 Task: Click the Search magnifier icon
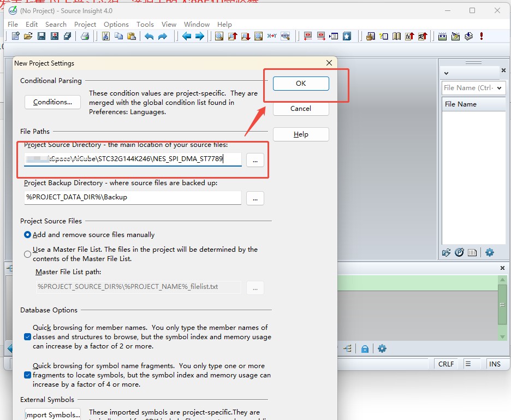tap(219, 36)
